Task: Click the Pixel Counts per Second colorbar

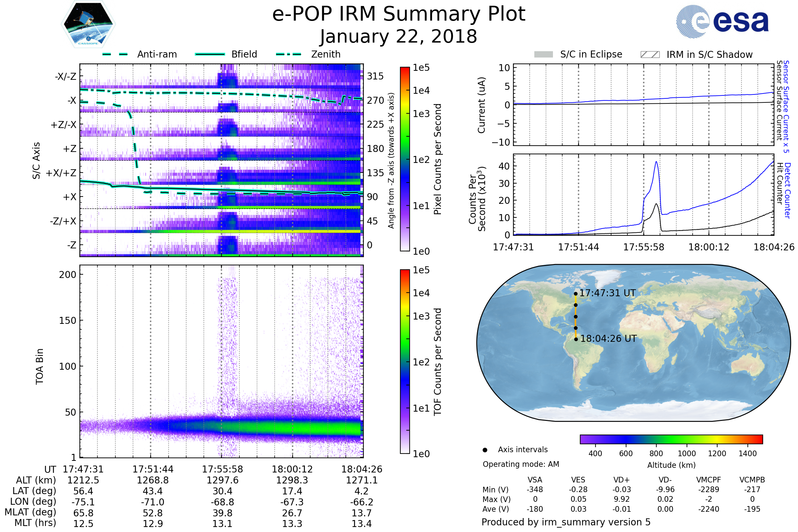Action: (405, 159)
